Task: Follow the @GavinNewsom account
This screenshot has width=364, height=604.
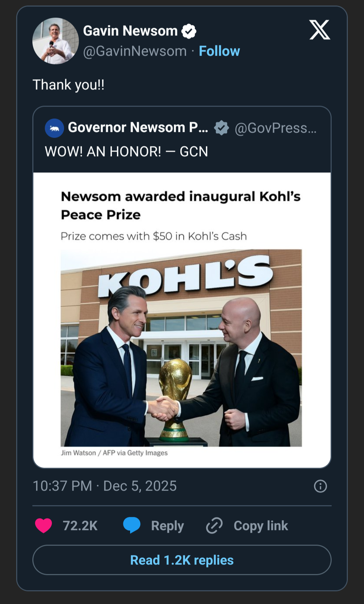Action: (219, 51)
